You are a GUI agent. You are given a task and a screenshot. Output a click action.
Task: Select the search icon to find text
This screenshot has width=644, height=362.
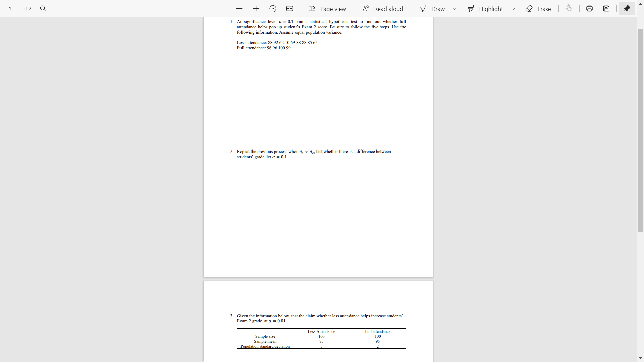43,8
